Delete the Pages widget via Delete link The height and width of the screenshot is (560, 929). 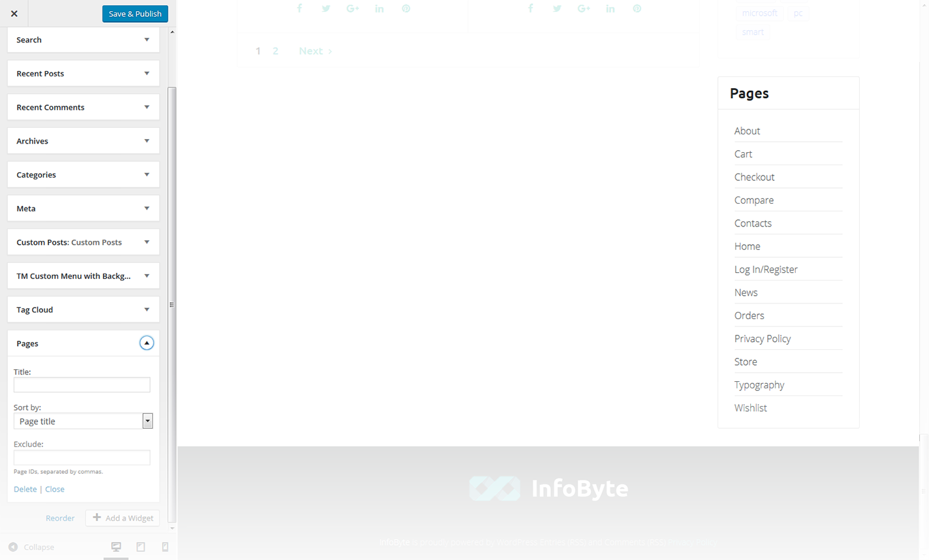pyautogui.click(x=25, y=489)
